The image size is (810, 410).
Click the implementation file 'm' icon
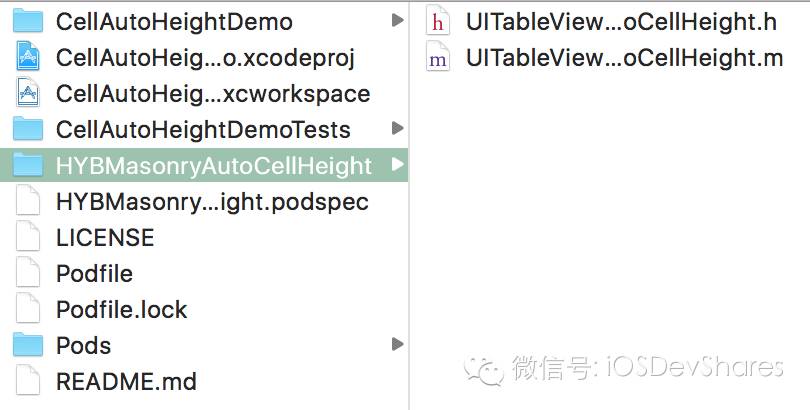437,58
